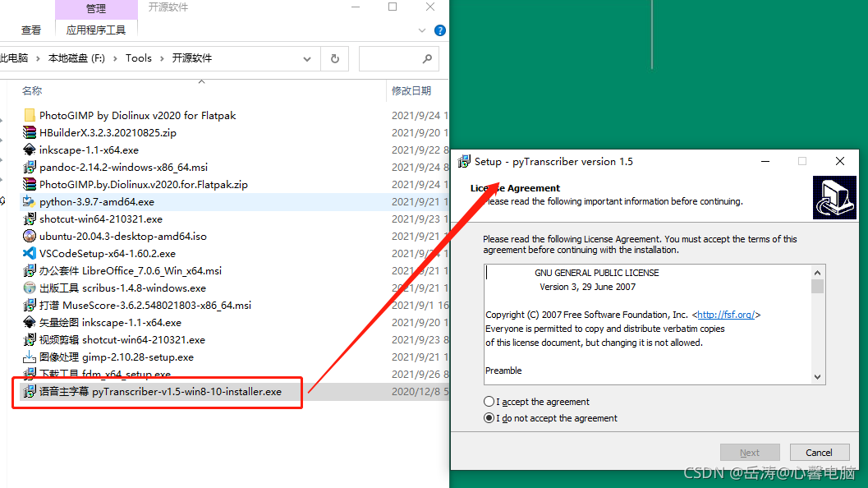
Task: Expand the chevron after 本地磁盘 (F:)
Action: [x=115, y=58]
